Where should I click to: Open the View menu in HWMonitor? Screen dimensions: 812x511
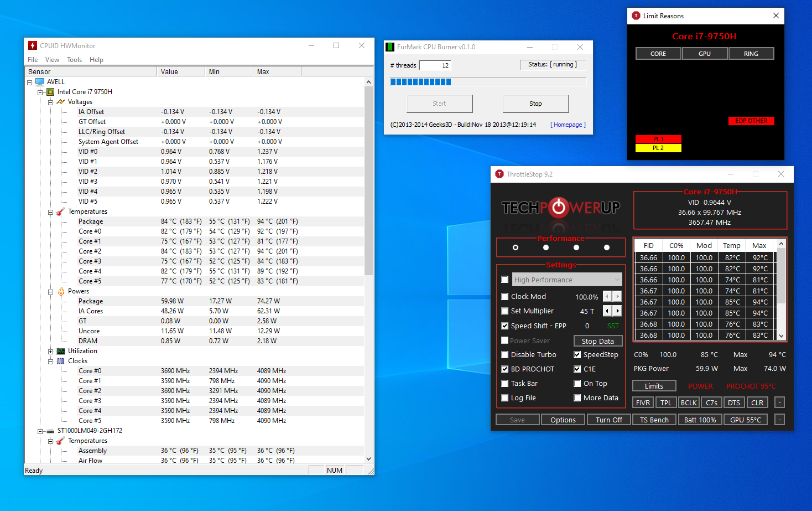[52, 60]
